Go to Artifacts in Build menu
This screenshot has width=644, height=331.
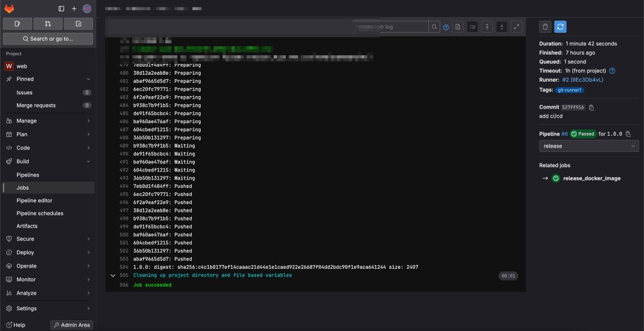tap(27, 226)
